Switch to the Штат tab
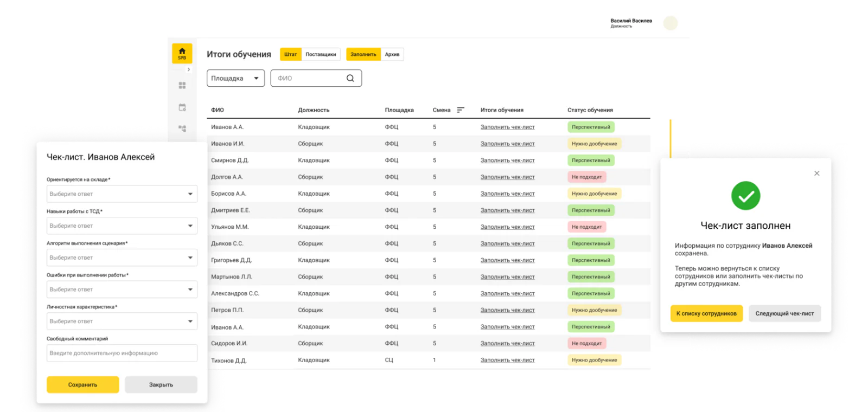 point(290,54)
